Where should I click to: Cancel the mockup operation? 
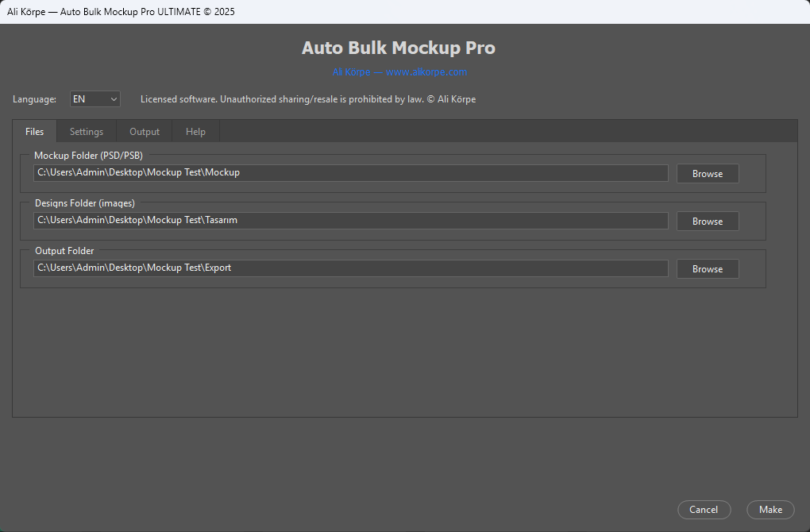tap(704, 510)
